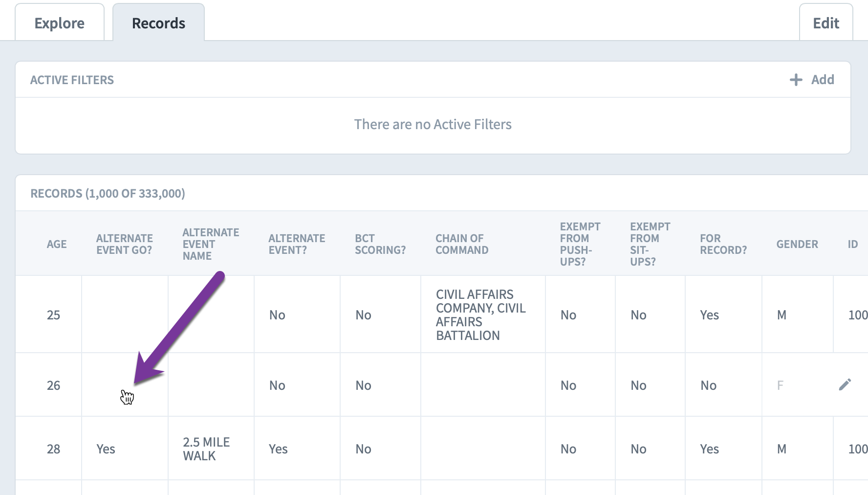
Task: Switch to the Explore tab
Action: 60,23
